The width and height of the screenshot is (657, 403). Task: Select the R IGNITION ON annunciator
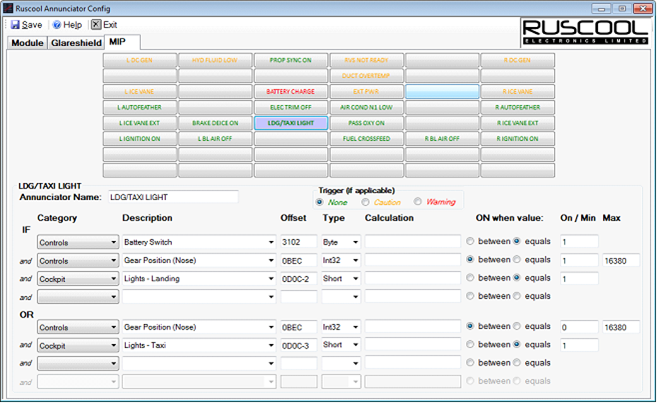click(x=517, y=139)
